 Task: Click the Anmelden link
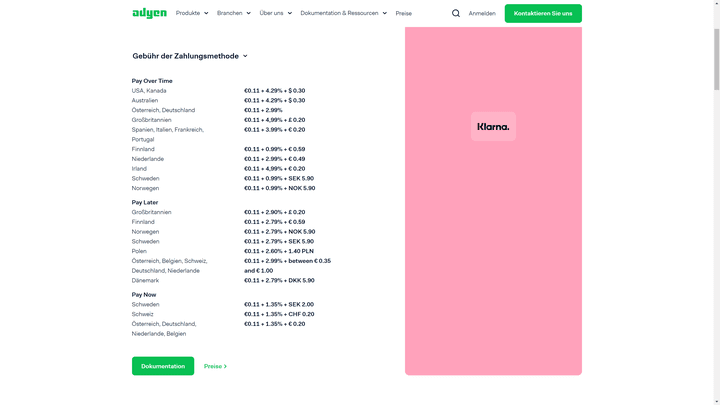coord(482,13)
